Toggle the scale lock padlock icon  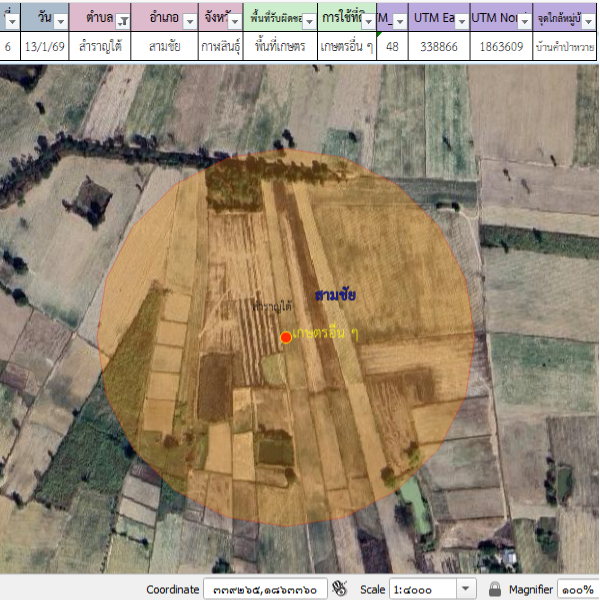point(494,589)
